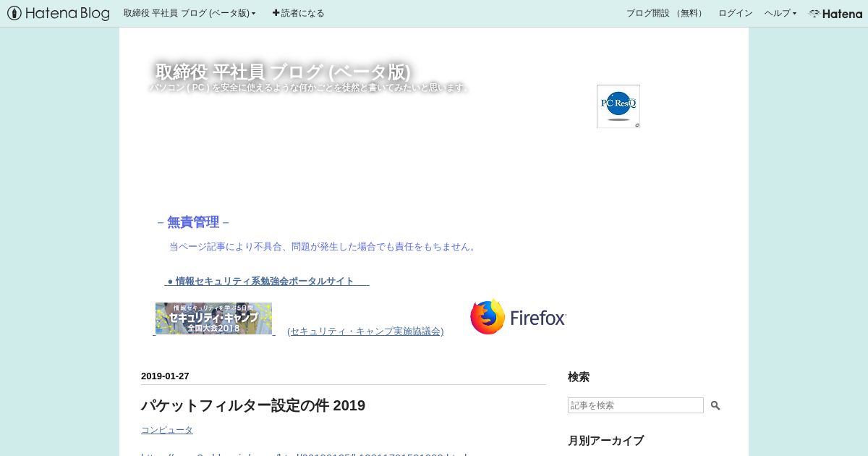868x456 pixels.
Task: Open the 2019-01-27 date link
Action: pos(165,376)
